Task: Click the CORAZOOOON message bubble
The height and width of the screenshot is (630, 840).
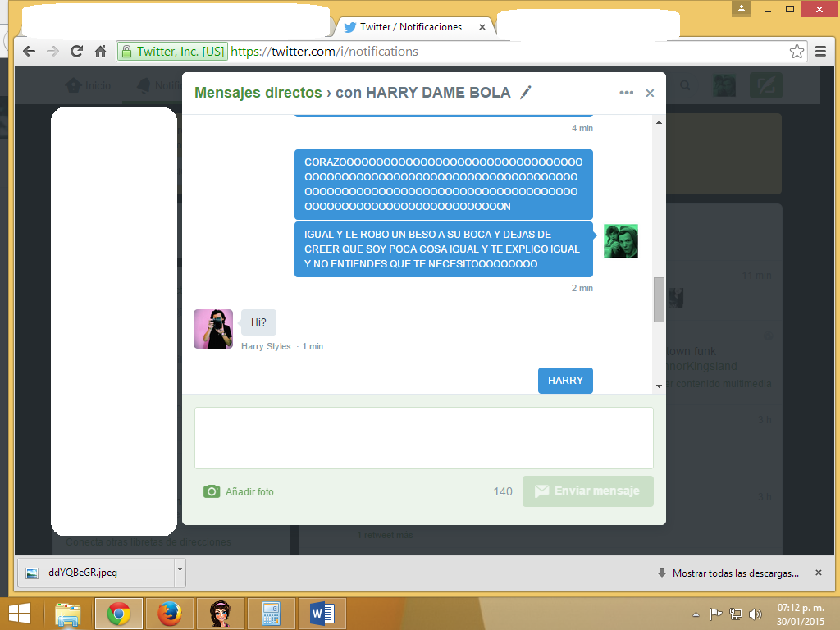Action: (x=444, y=185)
